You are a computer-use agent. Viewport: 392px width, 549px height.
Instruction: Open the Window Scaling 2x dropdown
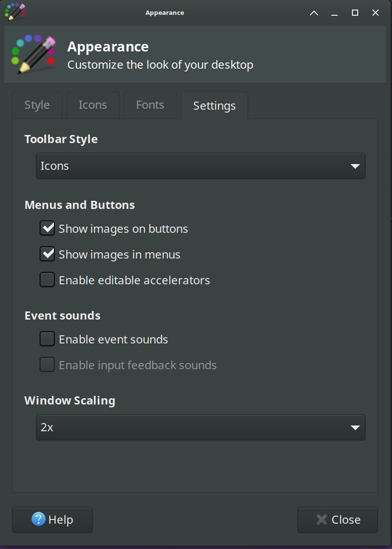[x=200, y=427]
